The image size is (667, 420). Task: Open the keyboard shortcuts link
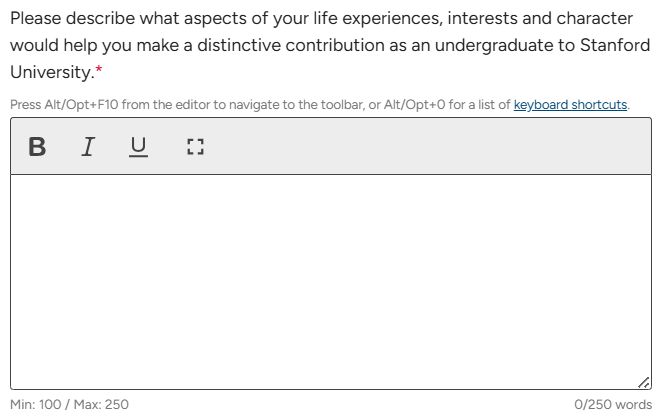(x=570, y=106)
